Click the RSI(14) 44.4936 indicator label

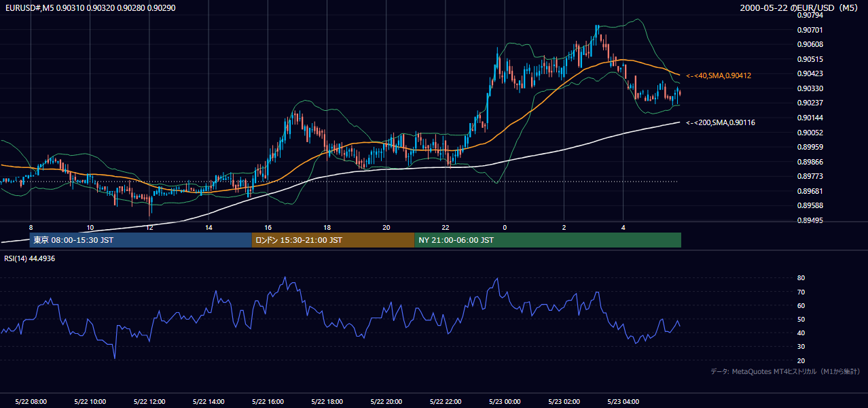[29, 258]
